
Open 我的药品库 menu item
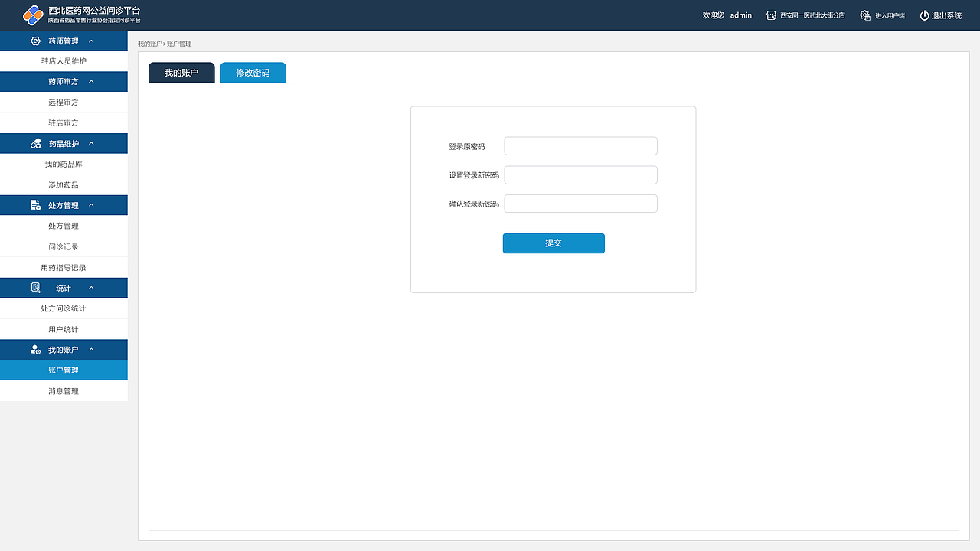tap(64, 165)
